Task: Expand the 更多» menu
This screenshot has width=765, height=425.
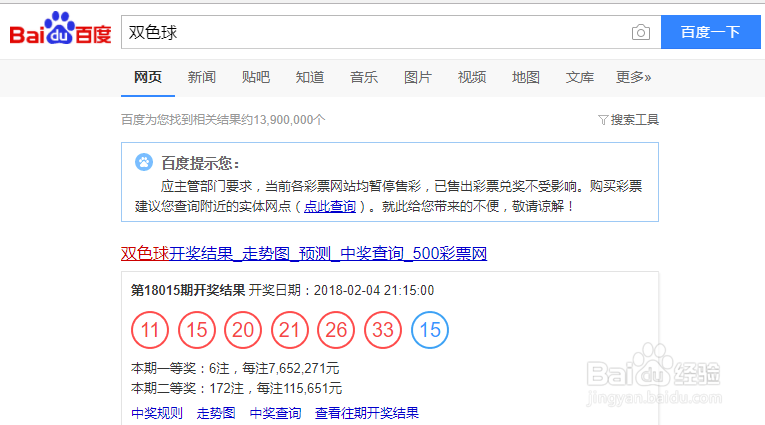Action: (x=633, y=77)
